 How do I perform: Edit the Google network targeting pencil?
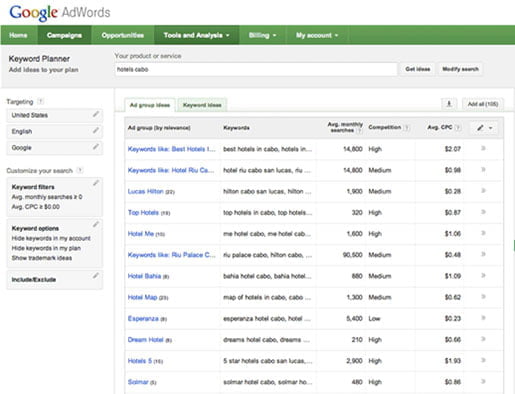96,147
